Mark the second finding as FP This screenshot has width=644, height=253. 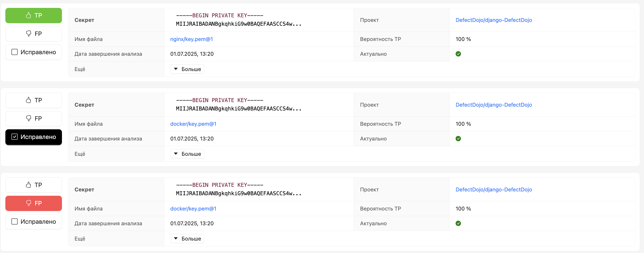(x=34, y=119)
